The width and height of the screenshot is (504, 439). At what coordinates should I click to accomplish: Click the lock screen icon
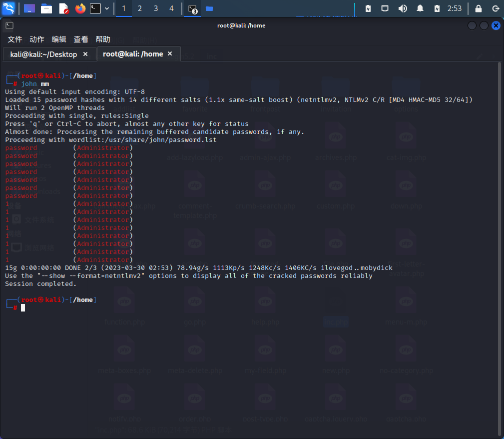click(479, 8)
